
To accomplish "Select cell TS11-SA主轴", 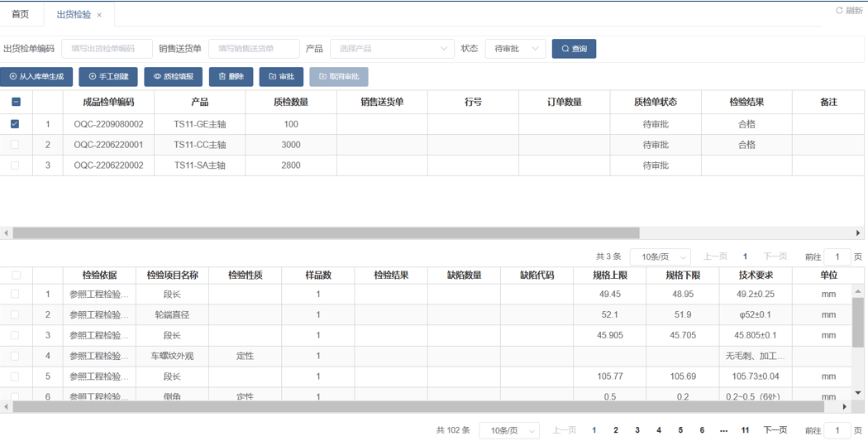I will [200, 165].
